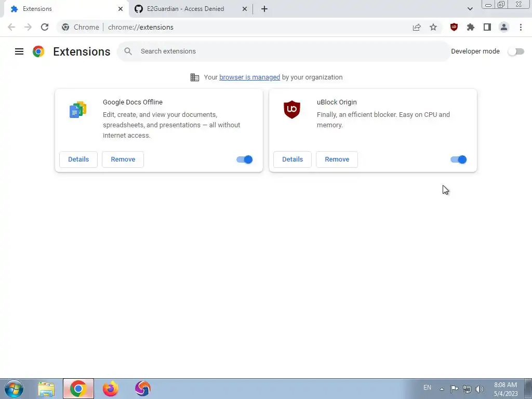Follow the 'browser is managed' link
532x399 pixels.
pyautogui.click(x=250, y=77)
